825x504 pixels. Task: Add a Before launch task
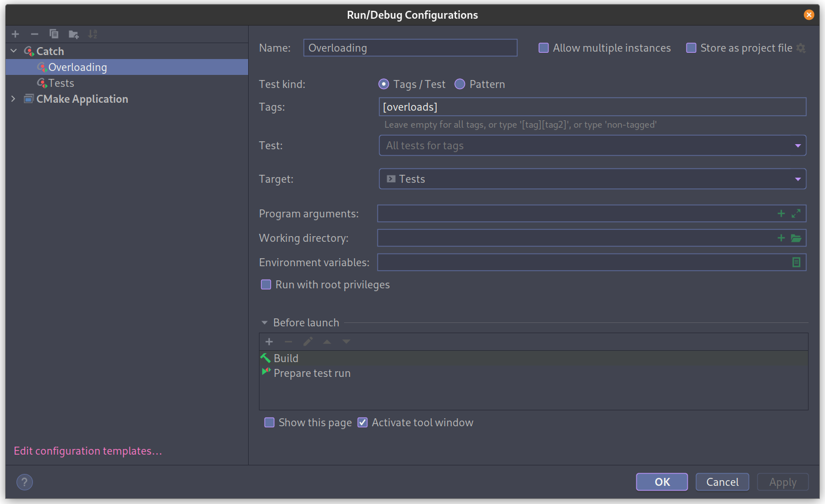269,342
